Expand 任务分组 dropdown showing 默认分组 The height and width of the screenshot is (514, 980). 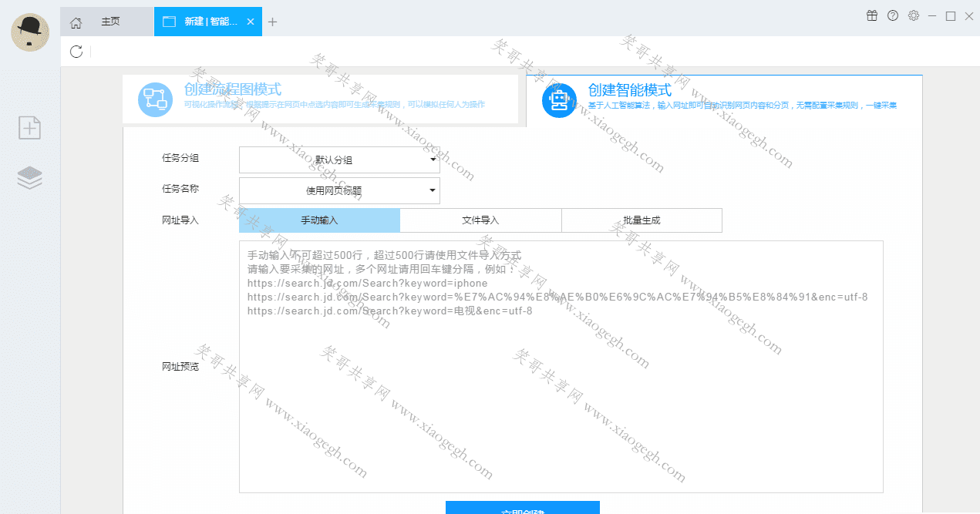(339, 160)
